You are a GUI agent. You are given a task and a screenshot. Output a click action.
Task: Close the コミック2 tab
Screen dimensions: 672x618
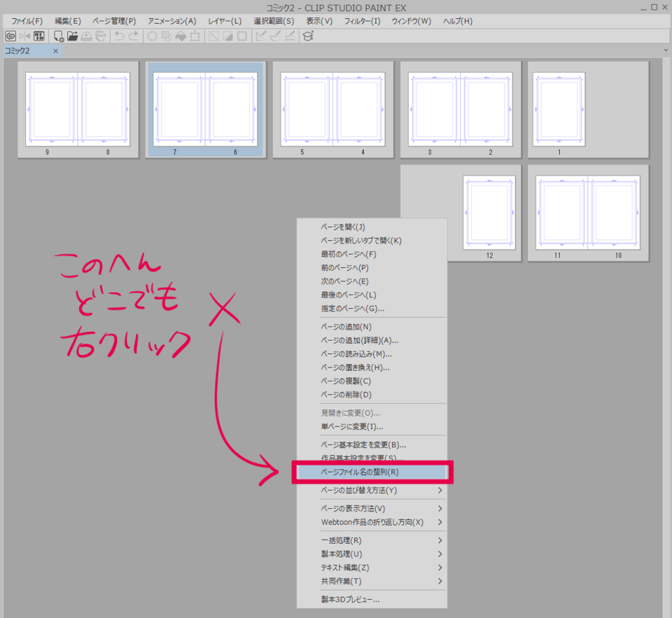[x=56, y=51]
